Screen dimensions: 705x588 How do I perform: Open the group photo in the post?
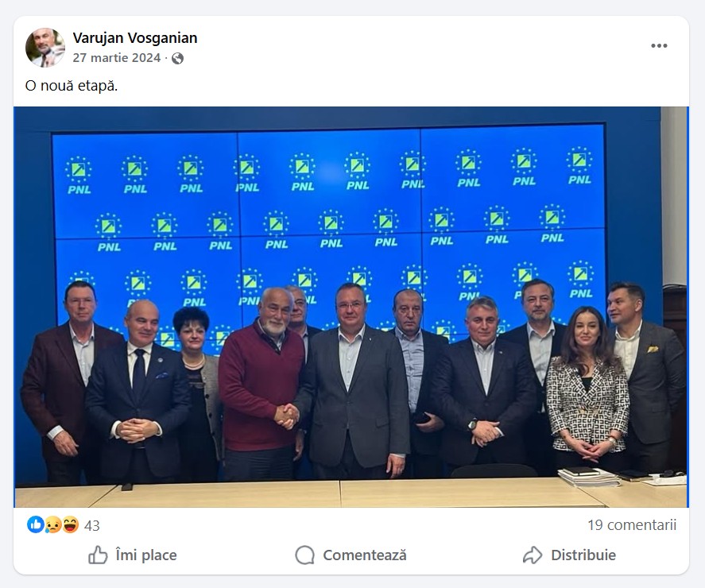coord(351,307)
